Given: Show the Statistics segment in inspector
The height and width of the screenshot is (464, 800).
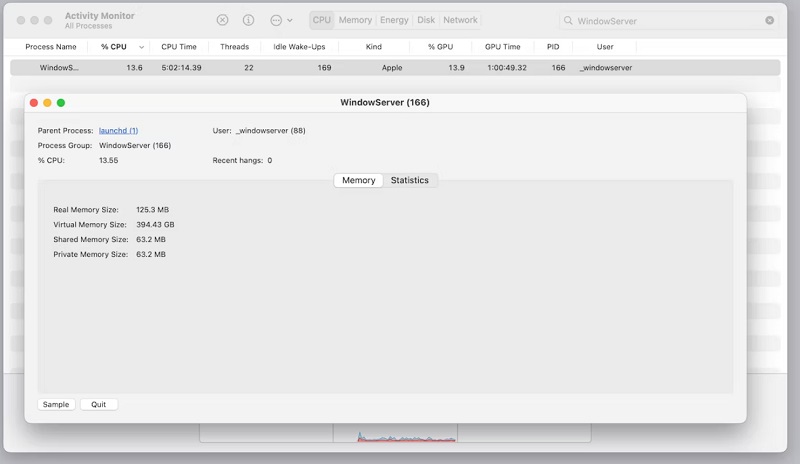Looking at the screenshot, I should (x=409, y=180).
